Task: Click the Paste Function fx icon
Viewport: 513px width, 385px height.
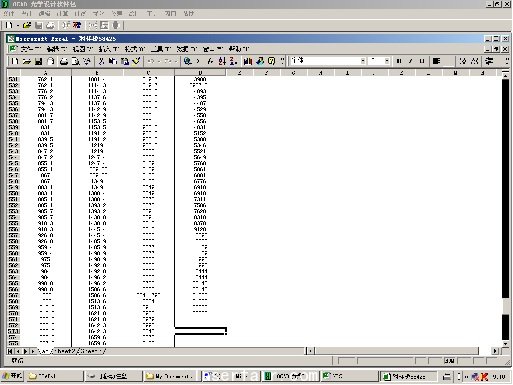Action: (210, 61)
